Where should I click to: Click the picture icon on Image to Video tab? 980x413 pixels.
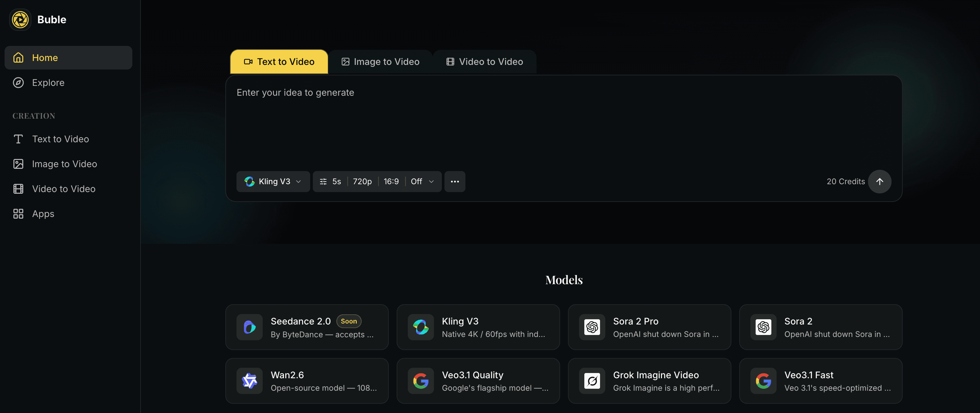point(346,62)
